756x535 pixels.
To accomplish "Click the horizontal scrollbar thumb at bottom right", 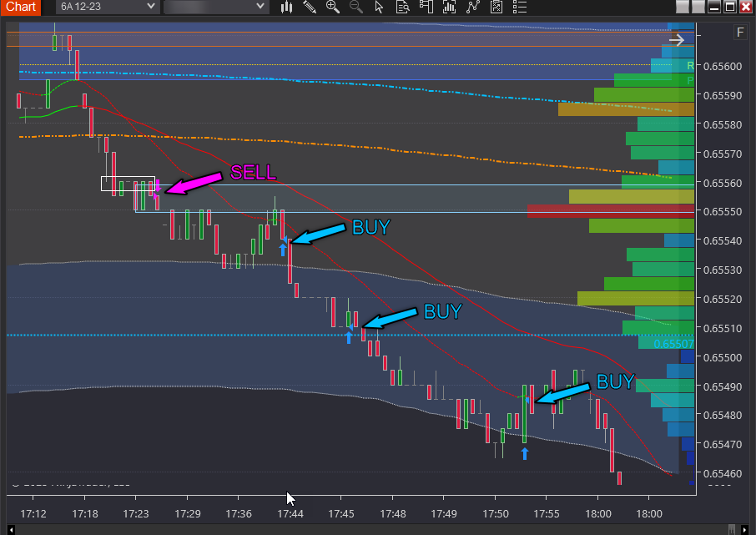I will [732, 530].
